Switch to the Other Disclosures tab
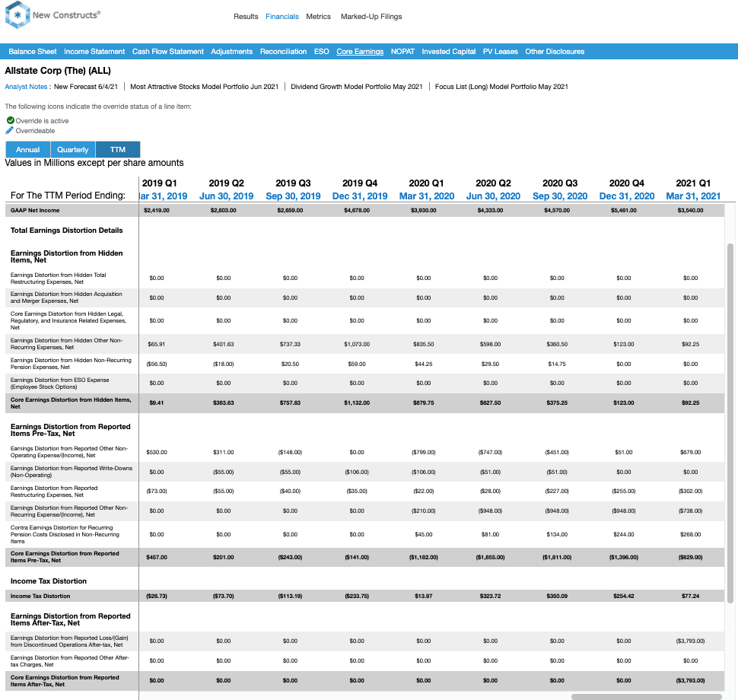The height and width of the screenshot is (700, 738). tap(555, 52)
